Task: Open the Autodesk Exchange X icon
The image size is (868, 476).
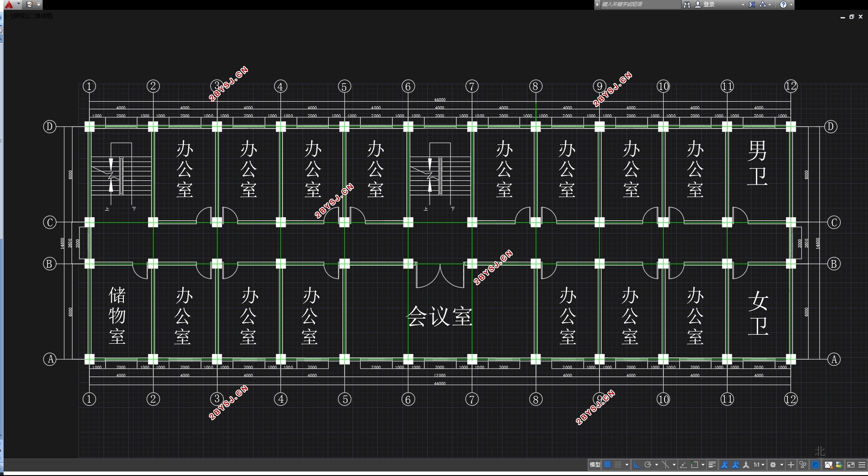Action: click(752, 4)
